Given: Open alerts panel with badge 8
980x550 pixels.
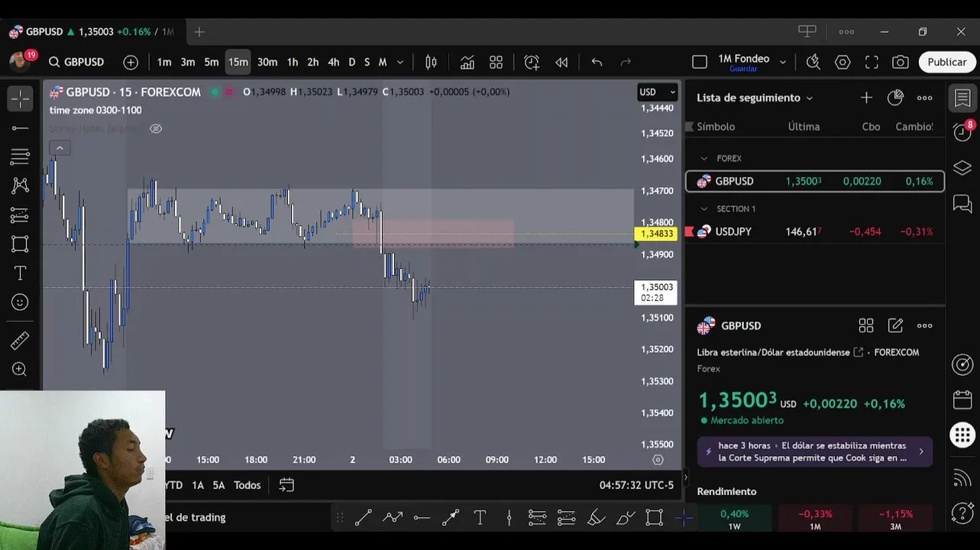Looking at the screenshot, I should click(962, 131).
